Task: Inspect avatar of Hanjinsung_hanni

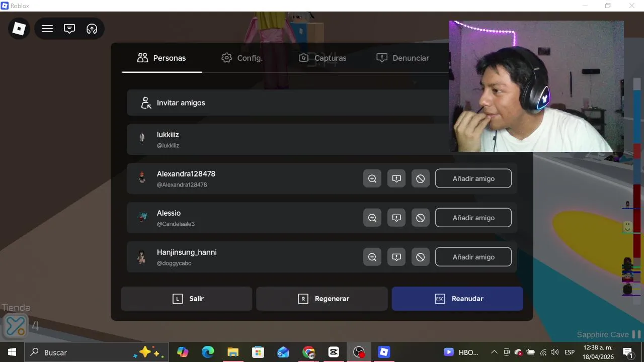Action: pyautogui.click(x=372, y=257)
